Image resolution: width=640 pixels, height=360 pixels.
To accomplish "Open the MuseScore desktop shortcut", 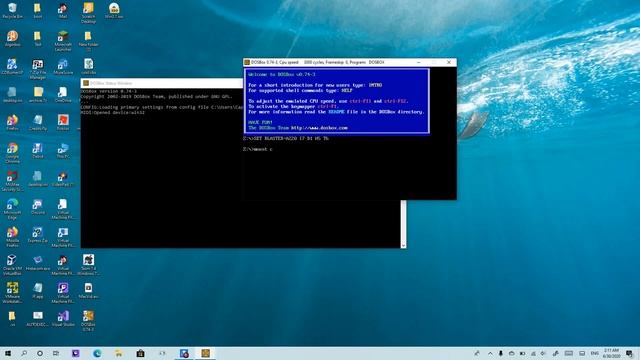I will (63, 67).
